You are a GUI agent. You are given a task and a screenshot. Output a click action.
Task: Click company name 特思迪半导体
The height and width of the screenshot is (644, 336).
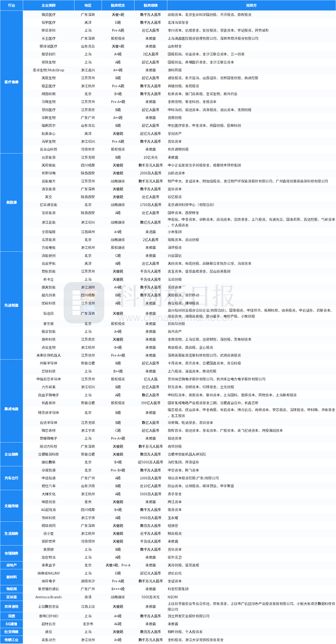pyautogui.click(x=49, y=412)
